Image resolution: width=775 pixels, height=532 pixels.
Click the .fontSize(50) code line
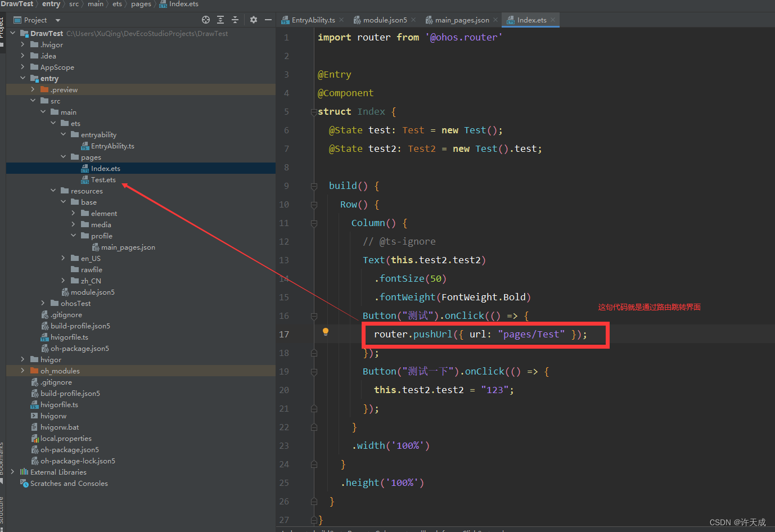410,279
